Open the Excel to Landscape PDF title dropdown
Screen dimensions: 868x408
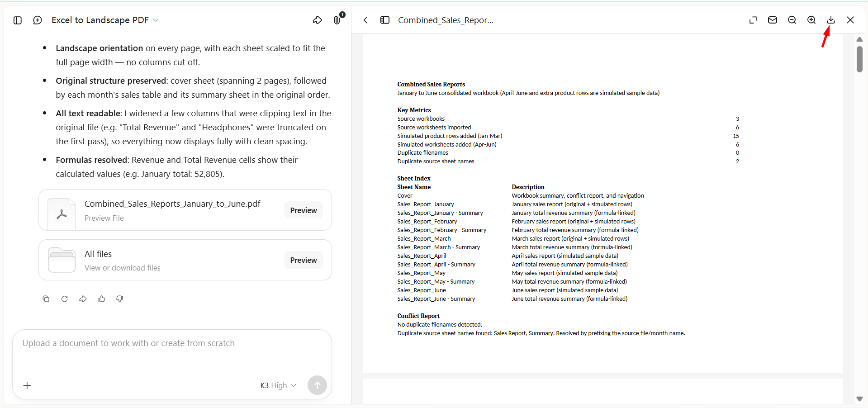pos(105,20)
